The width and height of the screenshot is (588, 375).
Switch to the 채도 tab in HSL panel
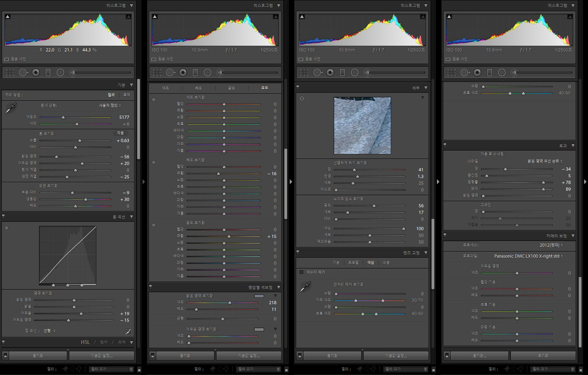coord(198,88)
